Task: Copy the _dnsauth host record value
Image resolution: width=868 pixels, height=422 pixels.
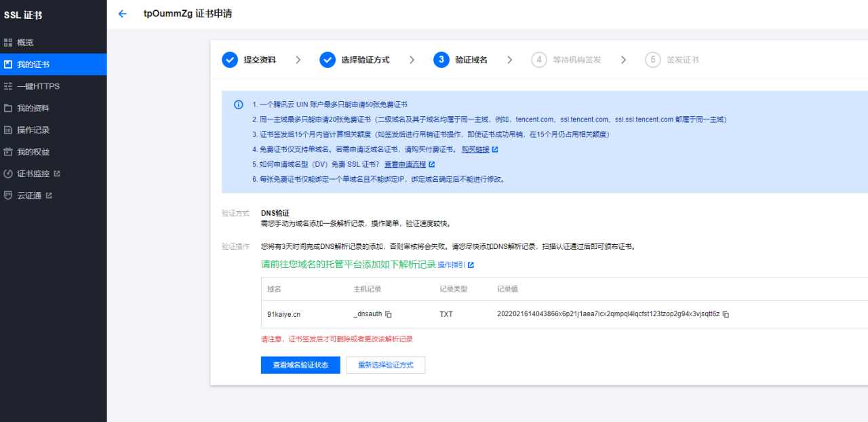Action: tap(389, 314)
